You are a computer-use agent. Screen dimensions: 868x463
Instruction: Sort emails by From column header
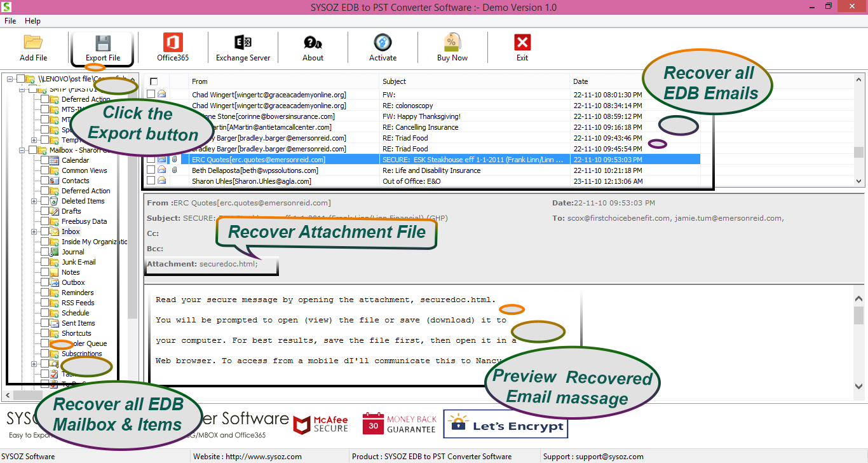284,81
